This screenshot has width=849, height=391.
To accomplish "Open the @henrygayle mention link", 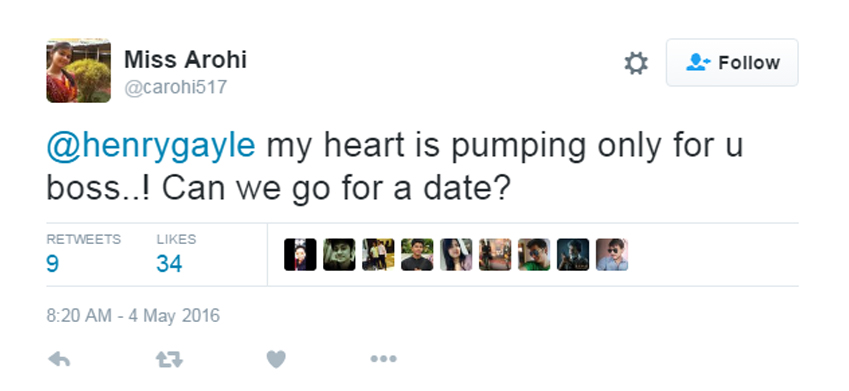I will pyautogui.click(x=151, y=145).
